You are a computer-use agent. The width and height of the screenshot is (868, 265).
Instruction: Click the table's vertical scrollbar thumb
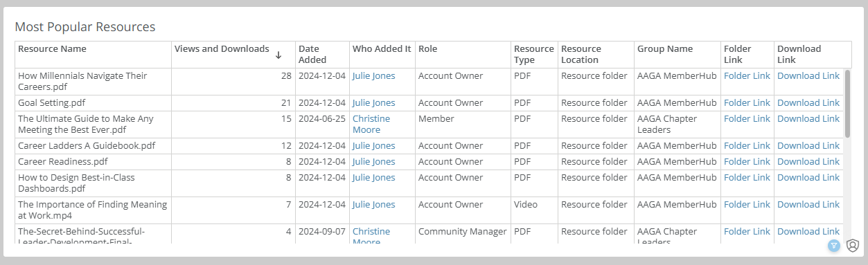(847, 103)
